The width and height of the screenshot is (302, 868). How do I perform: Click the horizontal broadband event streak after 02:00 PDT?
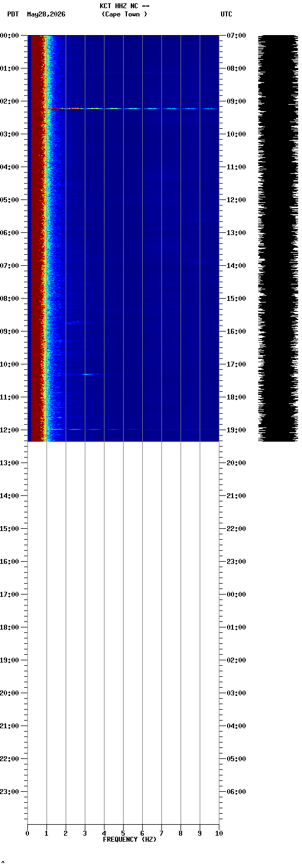131,108
